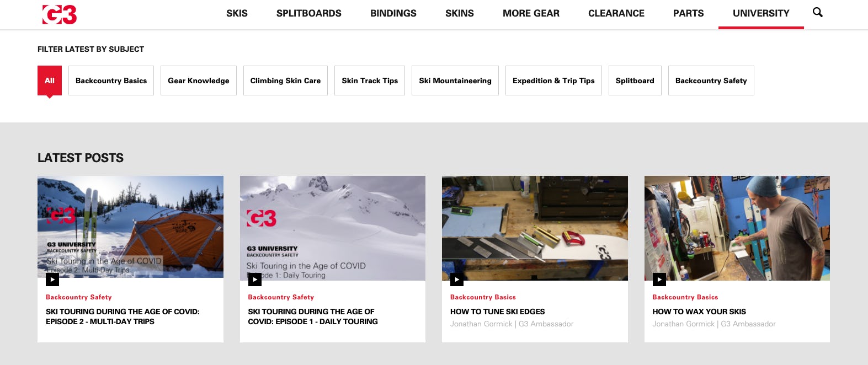Filter posts by Climbing Skin Care
The image size is (868, 365).
[x=285, y=80]
